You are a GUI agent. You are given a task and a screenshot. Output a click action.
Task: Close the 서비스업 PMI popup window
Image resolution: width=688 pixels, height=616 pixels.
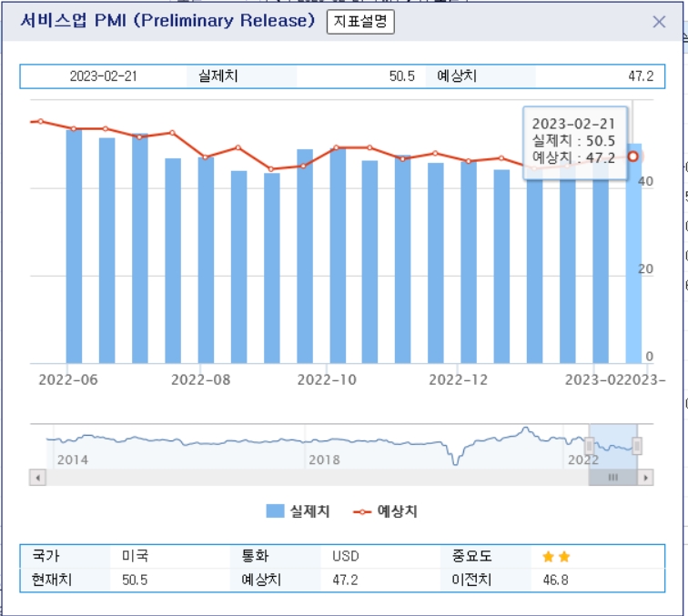point(659,22)
